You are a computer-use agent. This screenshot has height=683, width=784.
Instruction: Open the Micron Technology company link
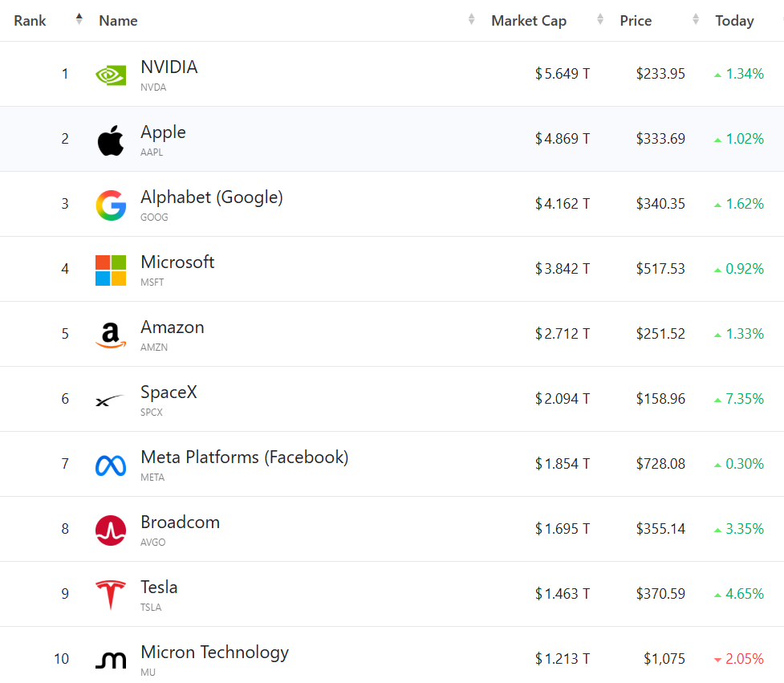coord(214,653)
